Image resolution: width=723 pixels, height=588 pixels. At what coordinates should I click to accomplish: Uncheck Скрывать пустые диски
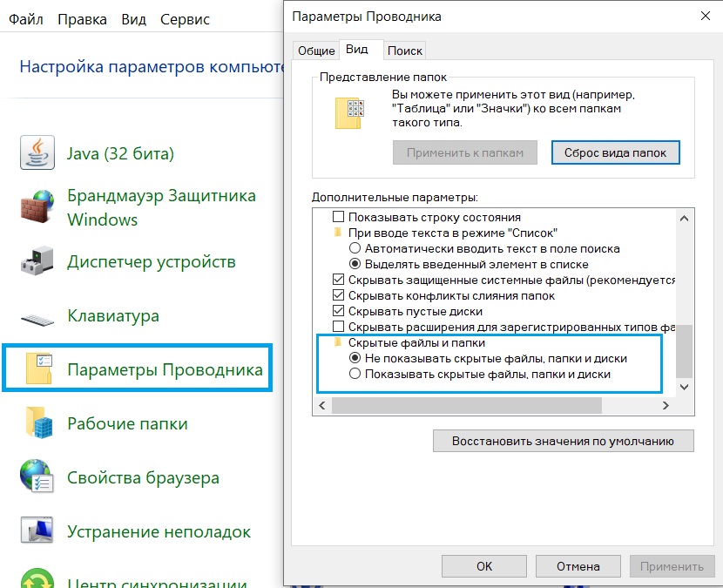(339, 311)
